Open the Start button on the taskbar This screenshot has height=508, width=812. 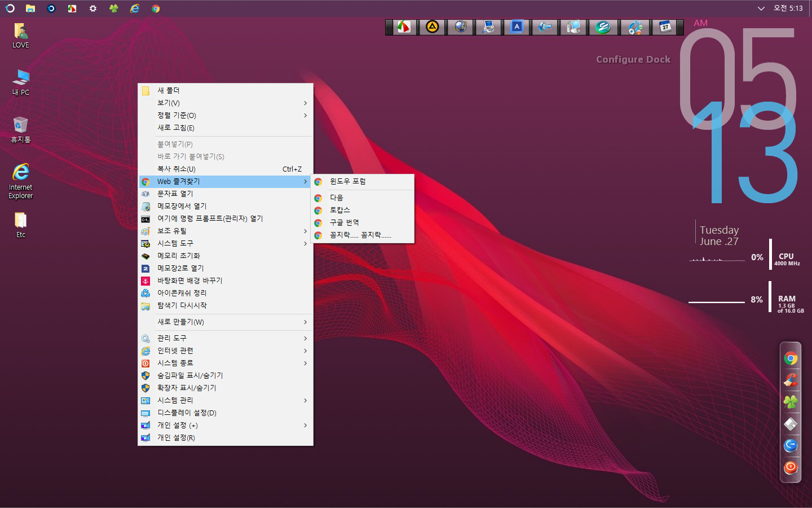click(10, 8)
